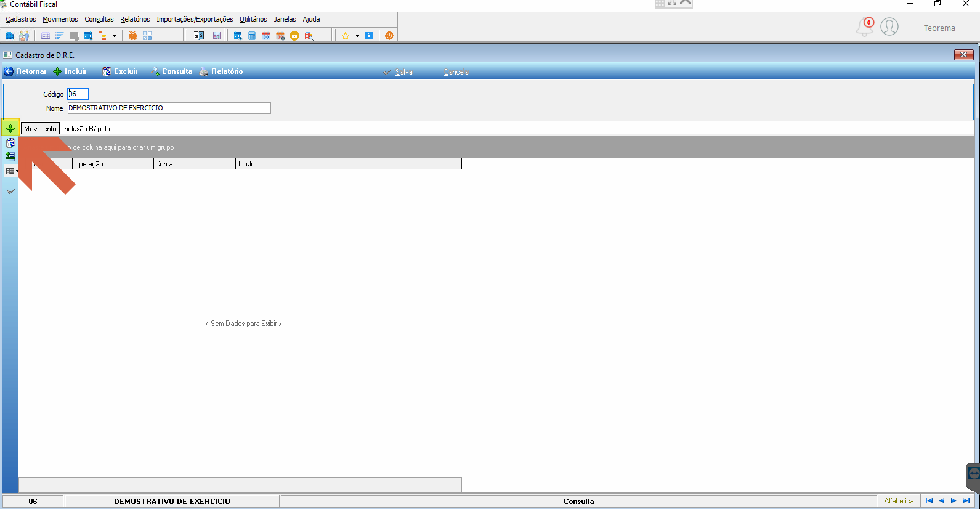Click the Alfabética status bar label
This screenshot has height=509, width=980.
point(899,501)
